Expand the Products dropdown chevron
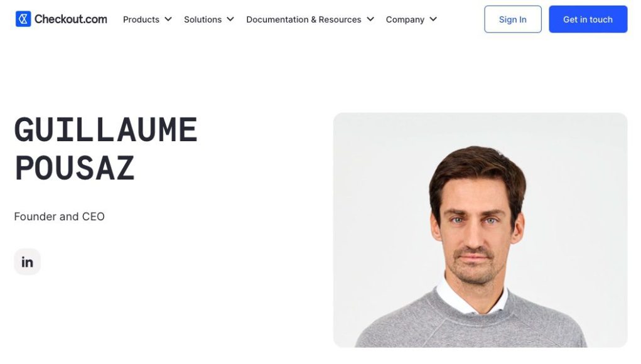Viewport: 641px width, 364px height. [168, 19]
